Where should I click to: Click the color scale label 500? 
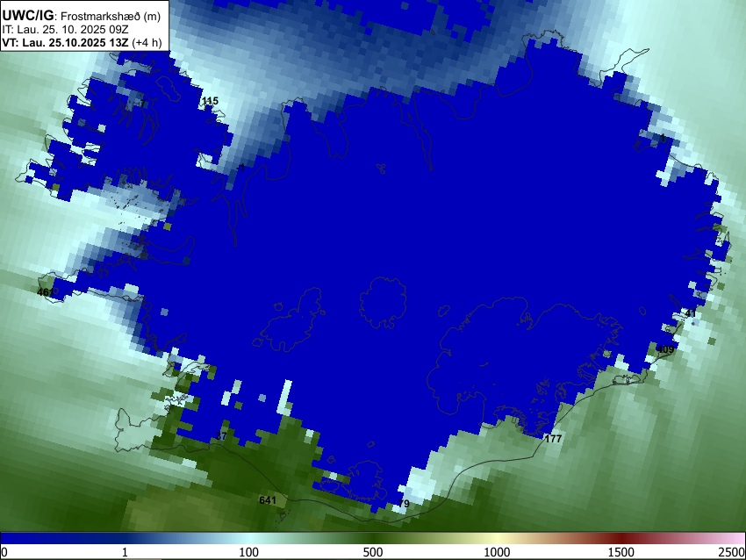(x=373, y=552)
